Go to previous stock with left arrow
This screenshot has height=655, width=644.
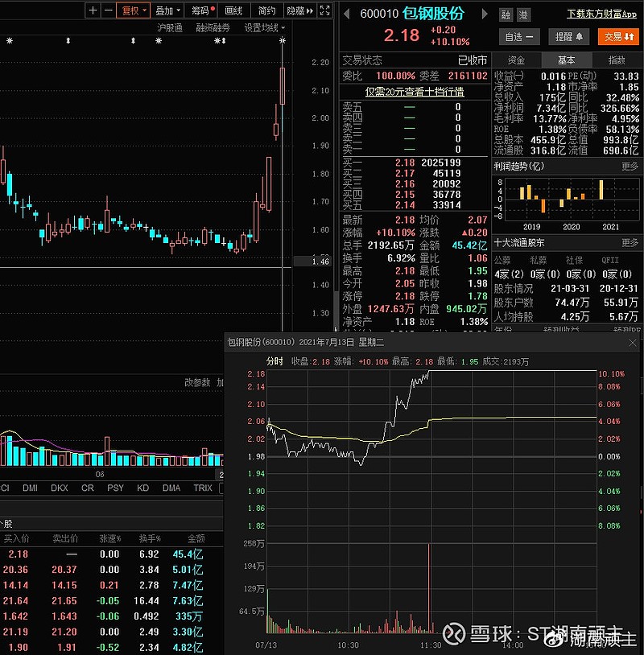pyautogui.click(x=346, y=14)
